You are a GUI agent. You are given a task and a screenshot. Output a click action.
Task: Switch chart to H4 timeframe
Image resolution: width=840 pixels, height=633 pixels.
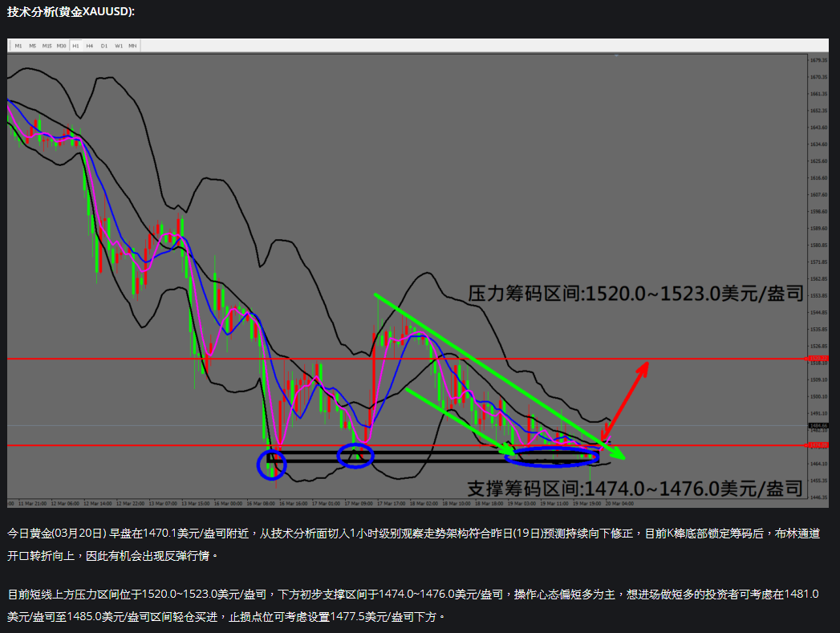pos(90,46)
